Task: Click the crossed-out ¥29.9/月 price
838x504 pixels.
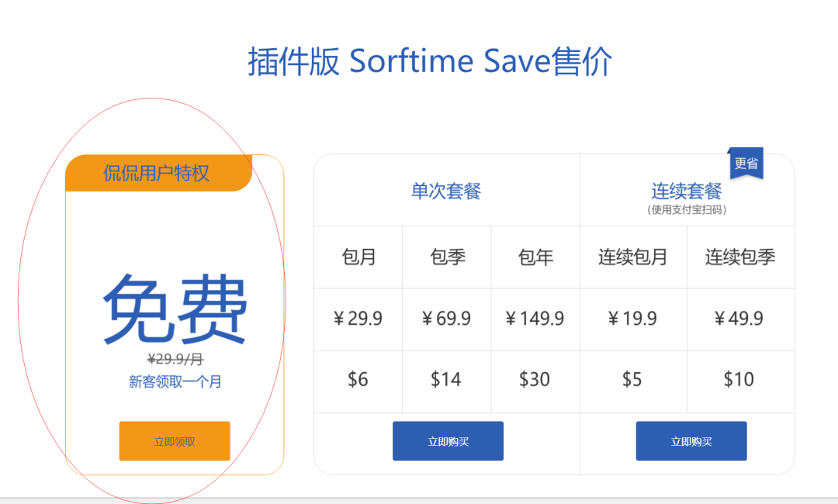Action: click(175, 358)
